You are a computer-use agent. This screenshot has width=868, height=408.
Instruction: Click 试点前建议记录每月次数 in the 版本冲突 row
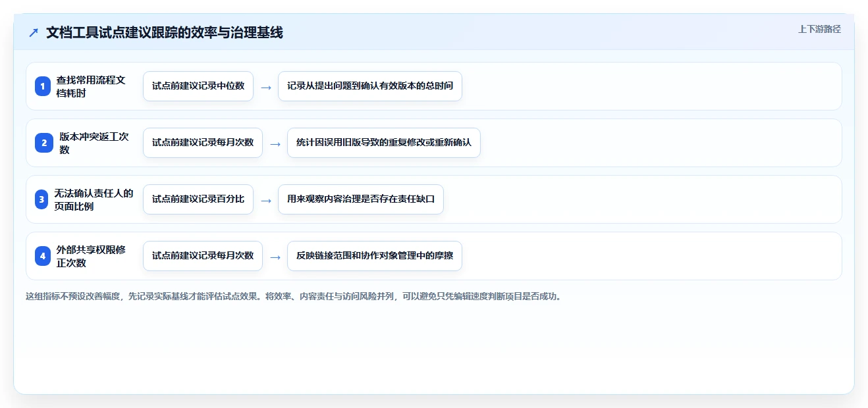[x=203, y=143]
